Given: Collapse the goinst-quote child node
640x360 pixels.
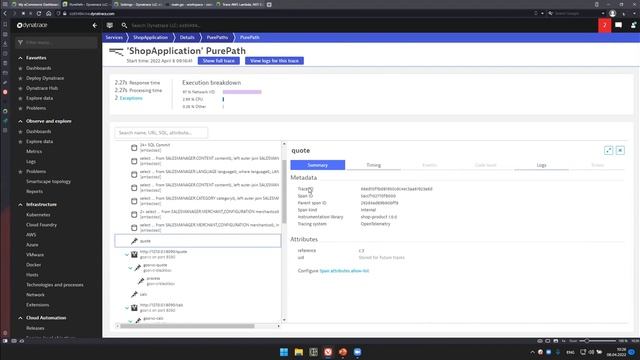Looking at the screenshot, I should pos(131,268).
